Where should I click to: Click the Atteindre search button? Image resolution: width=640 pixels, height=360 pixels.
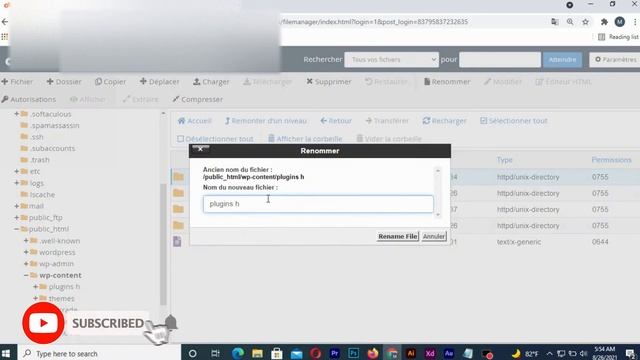coord(562,60)
